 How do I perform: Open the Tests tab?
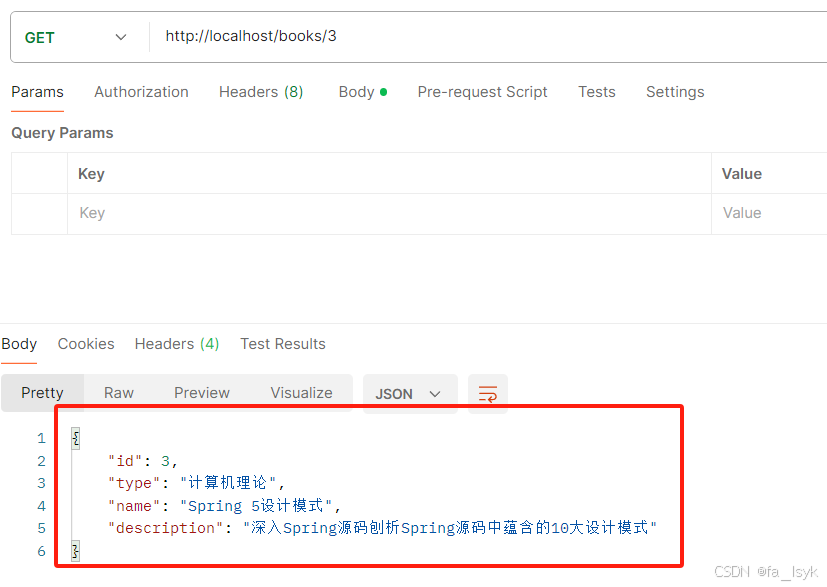pyautogui.click(x=597, y=92)
